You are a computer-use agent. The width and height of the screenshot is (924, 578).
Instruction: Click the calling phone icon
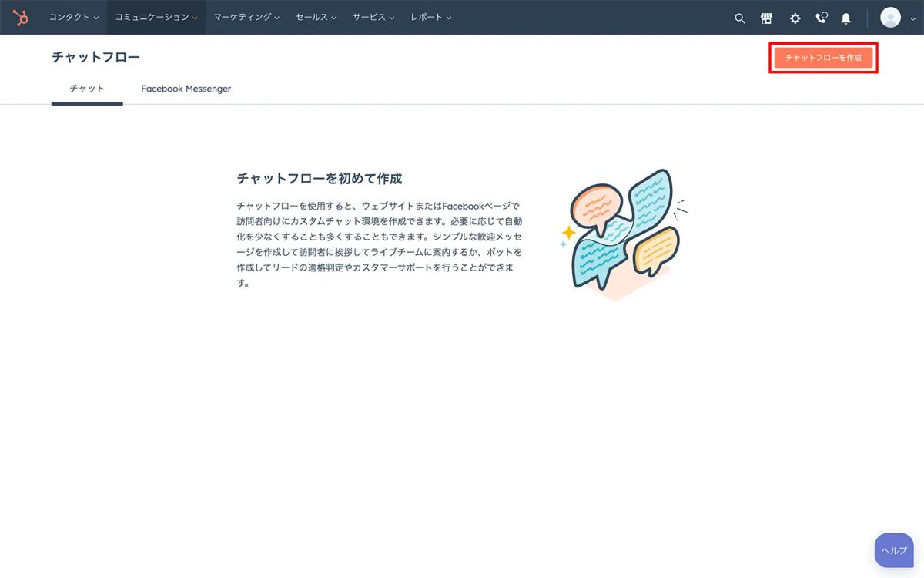821,17
